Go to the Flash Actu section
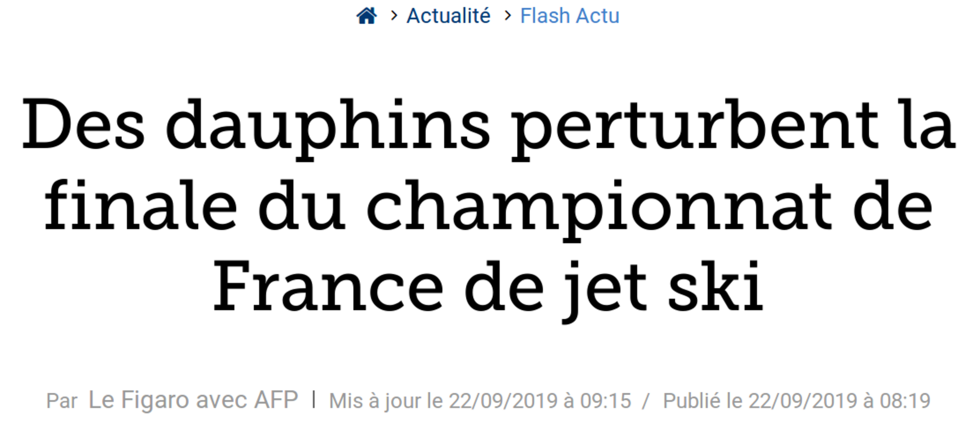 click(x=570, y=16)
